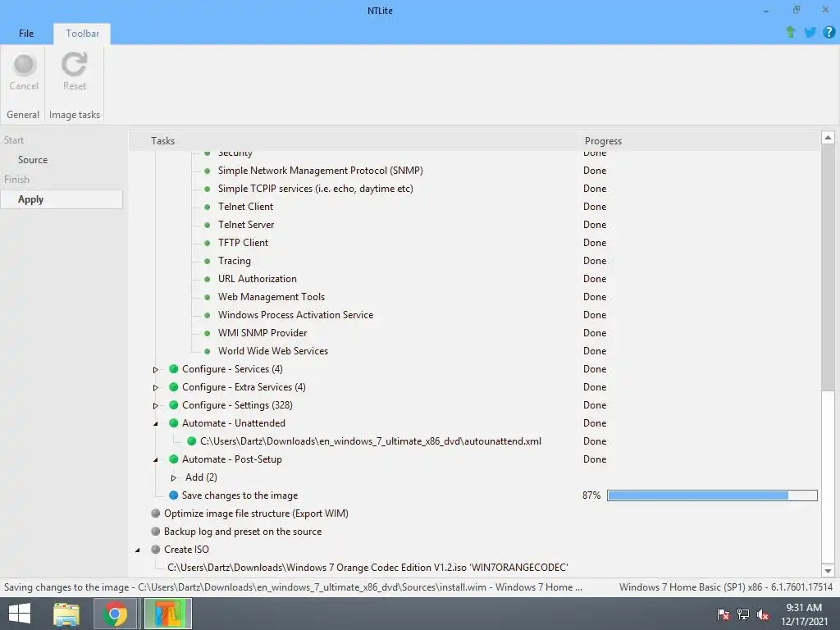Click green dot beside TFTP Client
Viewport: 840px width, 630px height.
[208, 243]
